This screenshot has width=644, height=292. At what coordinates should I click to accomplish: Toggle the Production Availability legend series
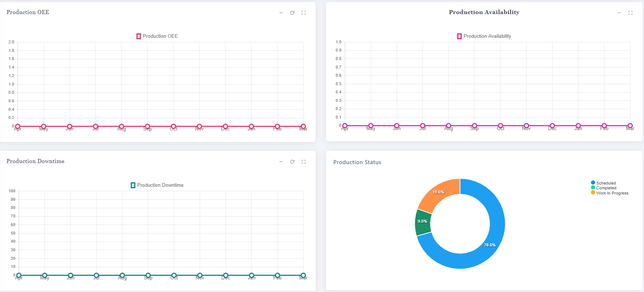[484, 36]
